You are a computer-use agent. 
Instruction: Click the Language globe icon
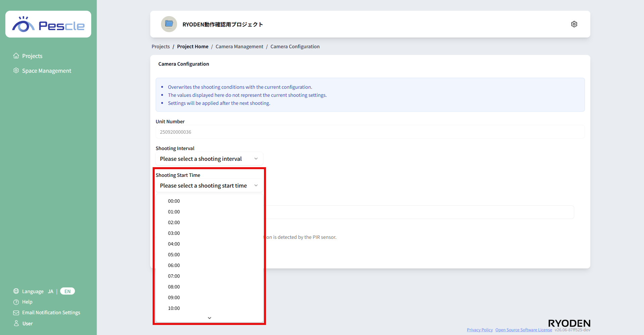[16, 291]
